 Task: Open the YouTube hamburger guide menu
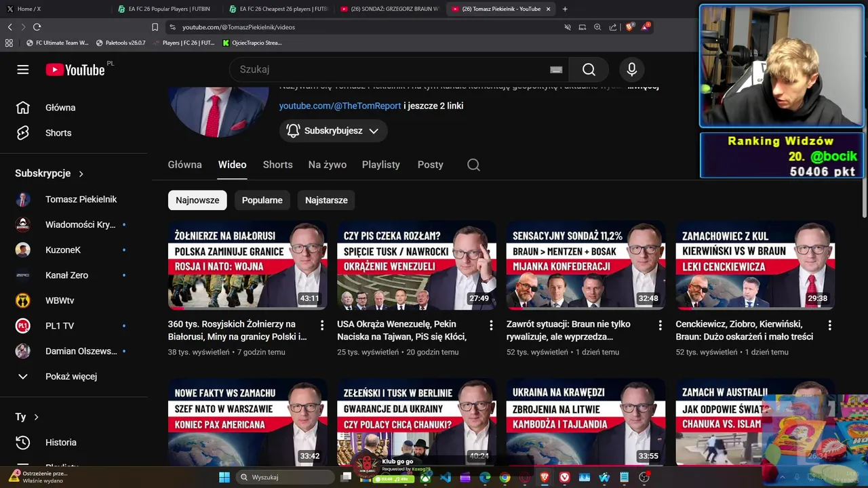coord(23,70)
